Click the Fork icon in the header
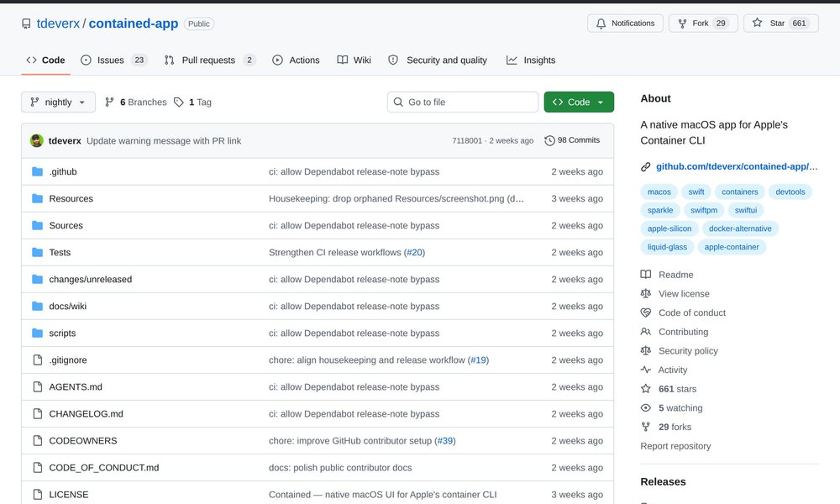The width and height of the screenshot is (840, 504). coord(682,24)
